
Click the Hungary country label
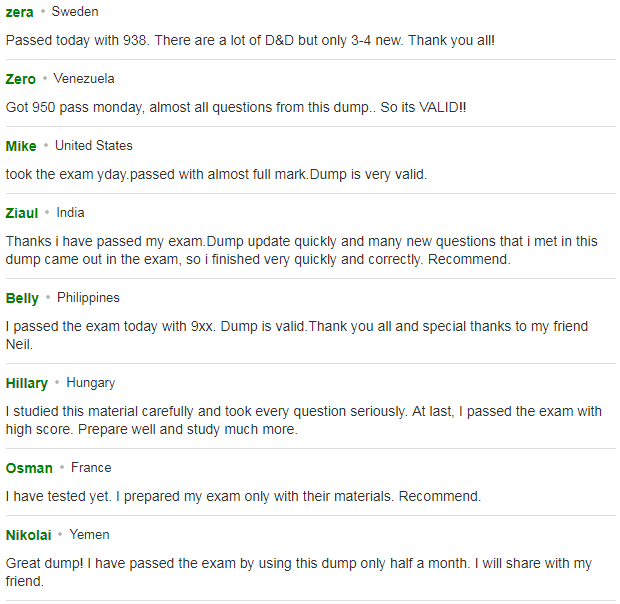click(91, 383)
